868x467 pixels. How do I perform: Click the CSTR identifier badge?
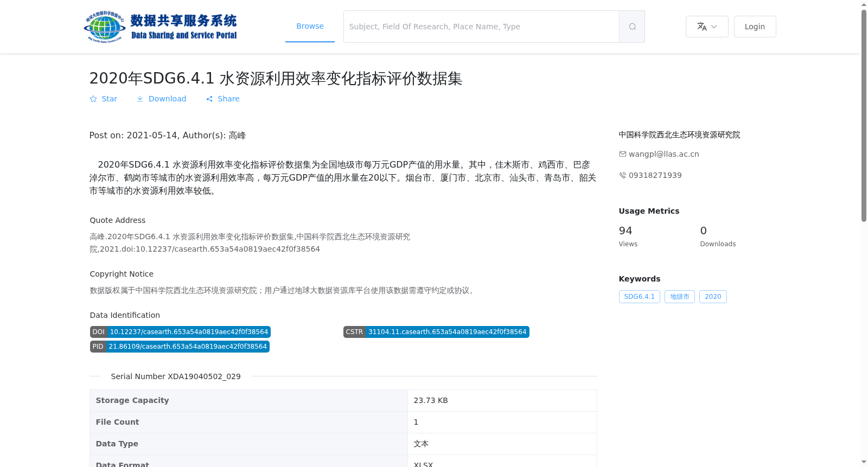(436, 332)
